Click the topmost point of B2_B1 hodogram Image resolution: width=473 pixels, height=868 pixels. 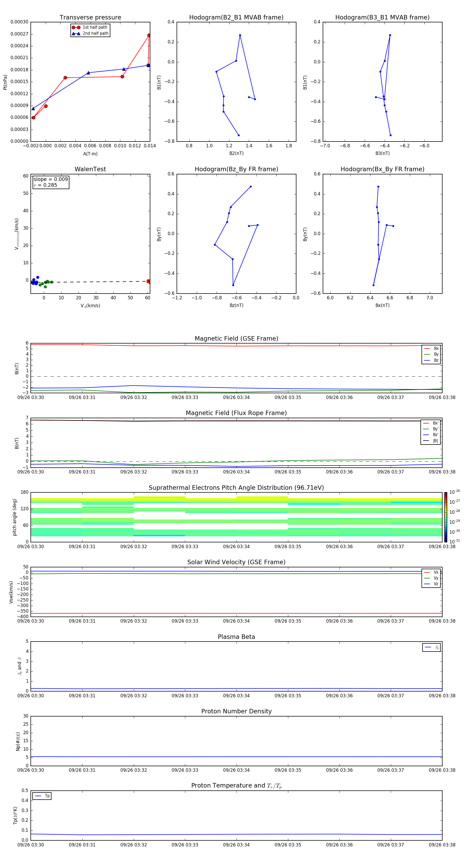tap(240, 35)
